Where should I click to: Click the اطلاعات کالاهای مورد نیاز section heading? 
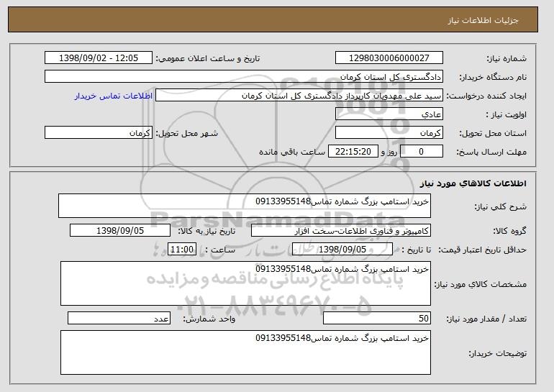coord(473,183)
